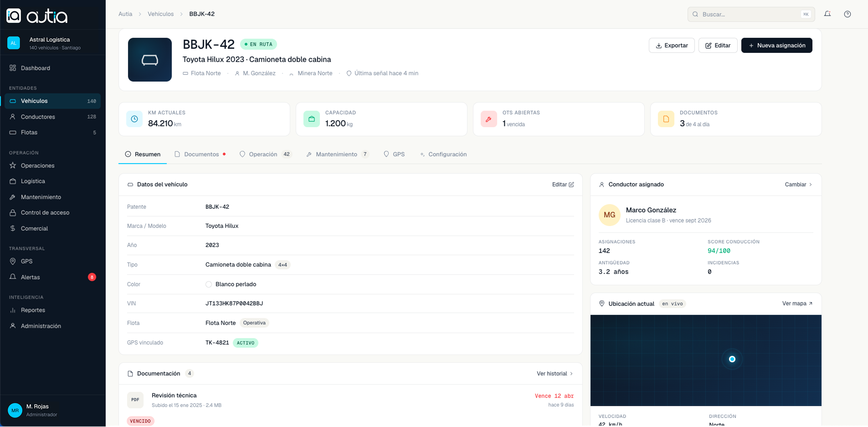Click the MR user avatar
868x427 pixels.
pos(15,410)
